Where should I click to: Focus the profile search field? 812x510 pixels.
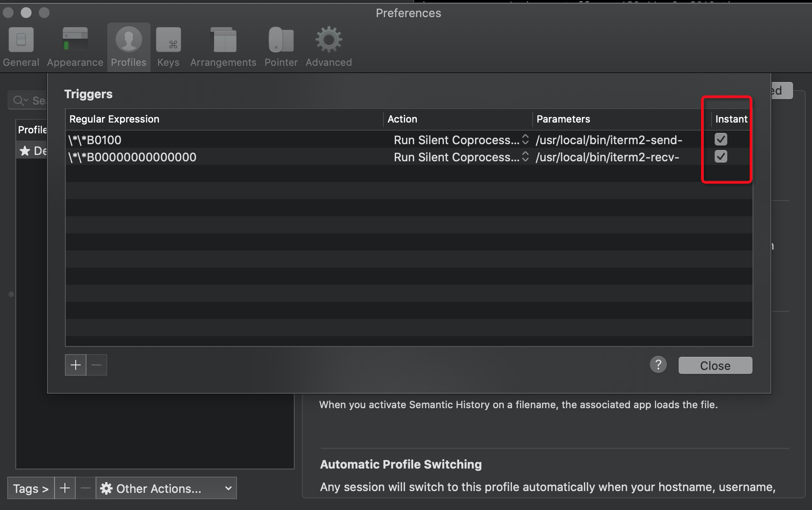coord(28,100)
